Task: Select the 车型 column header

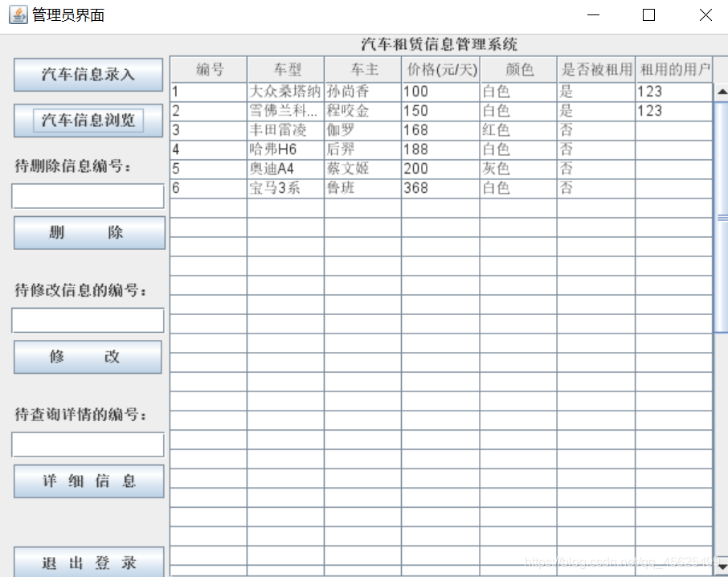Action: (x=286, y=70)
